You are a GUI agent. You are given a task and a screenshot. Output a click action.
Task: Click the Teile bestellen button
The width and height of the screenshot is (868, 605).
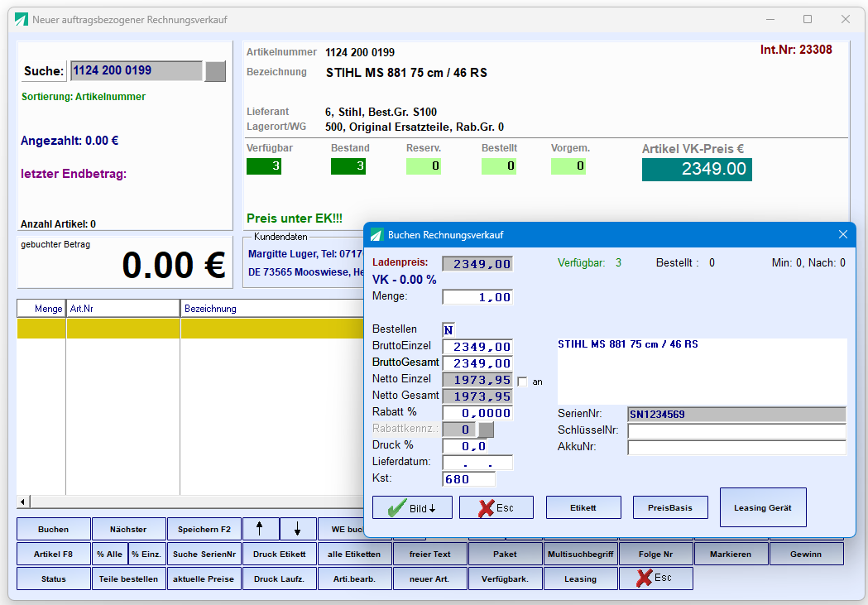128,579
